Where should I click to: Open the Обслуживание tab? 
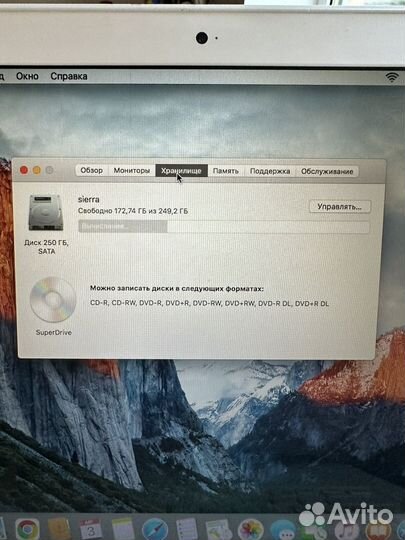(327, 171)
